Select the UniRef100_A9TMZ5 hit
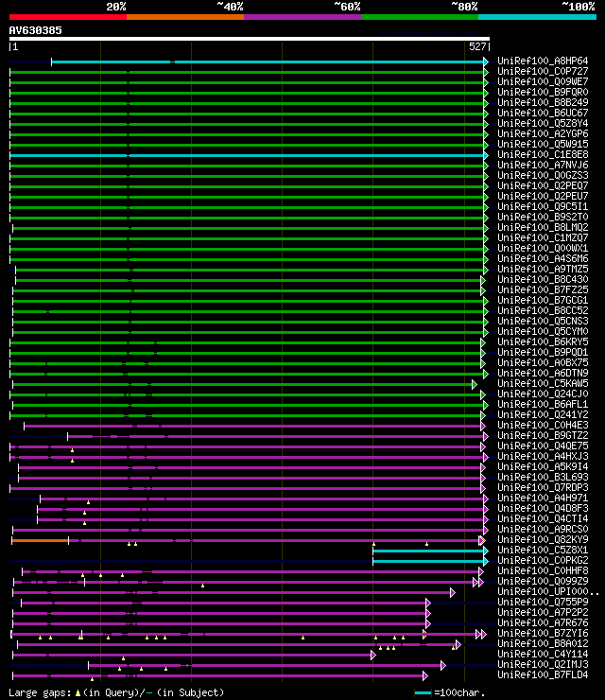The height and width of the screenshot is (700, 605). pyautogui.click(x=543, y=270)
